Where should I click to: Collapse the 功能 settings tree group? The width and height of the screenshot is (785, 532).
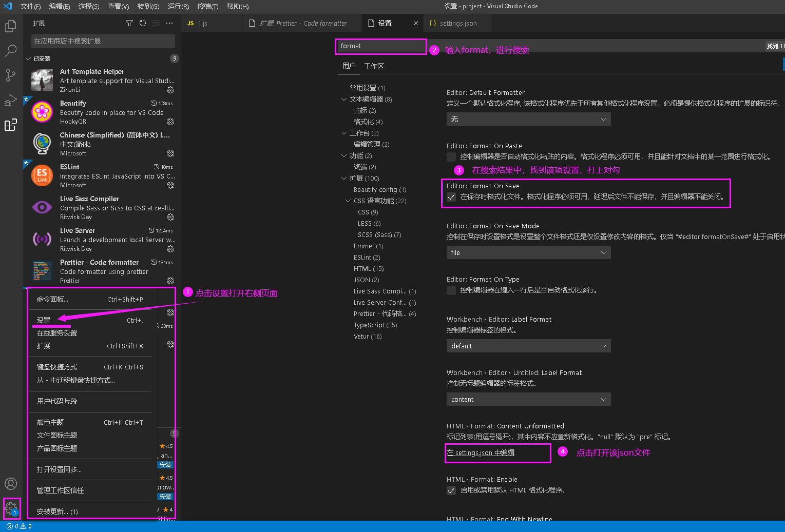[x=344, y=155]
